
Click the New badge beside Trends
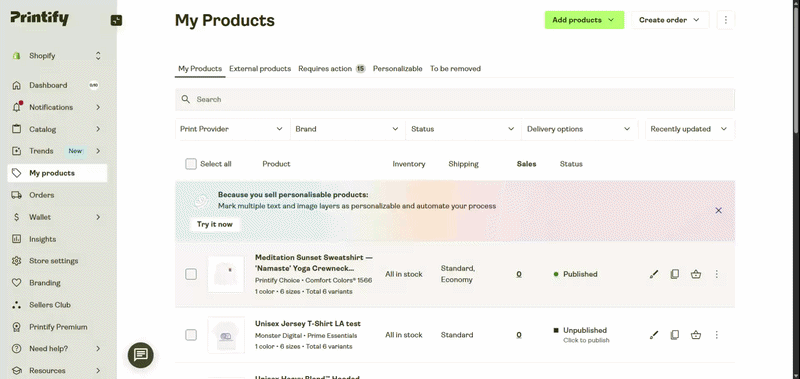(x=76, y=151)
